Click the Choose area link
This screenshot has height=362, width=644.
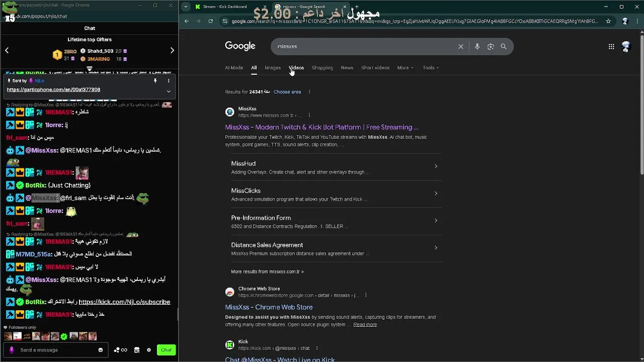287,92
